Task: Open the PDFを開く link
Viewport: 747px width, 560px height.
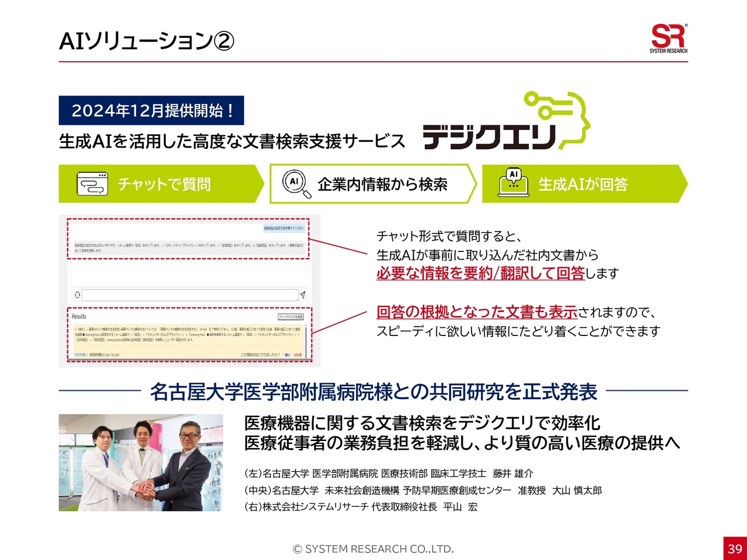Action: pos(80,355)
